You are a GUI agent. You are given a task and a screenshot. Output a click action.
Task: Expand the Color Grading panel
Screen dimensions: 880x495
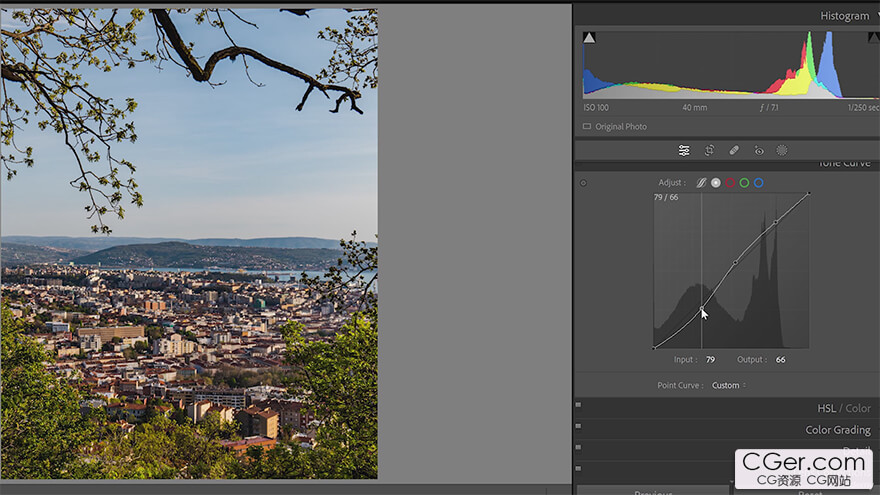pyautogui.click(x=838, y=430)
